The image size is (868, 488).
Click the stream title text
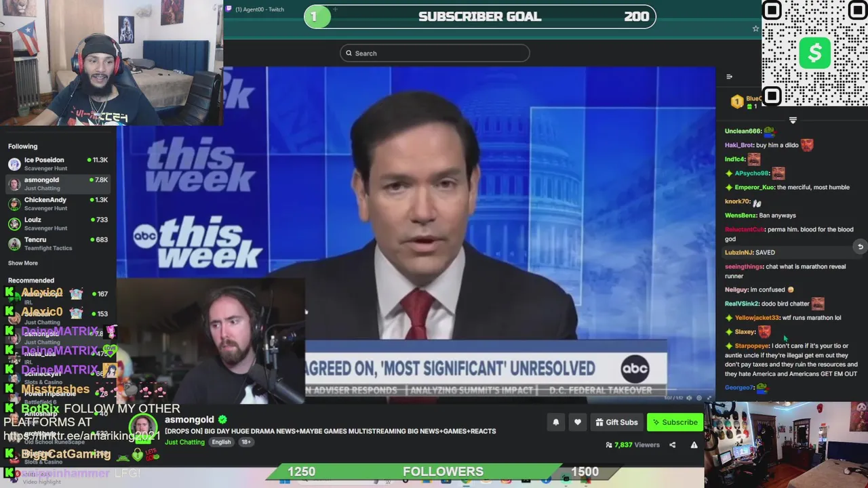330,431
